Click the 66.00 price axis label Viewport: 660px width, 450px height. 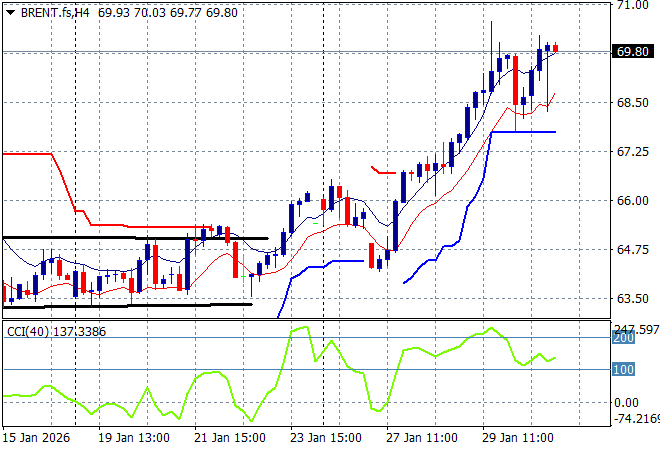click(632, 201)
